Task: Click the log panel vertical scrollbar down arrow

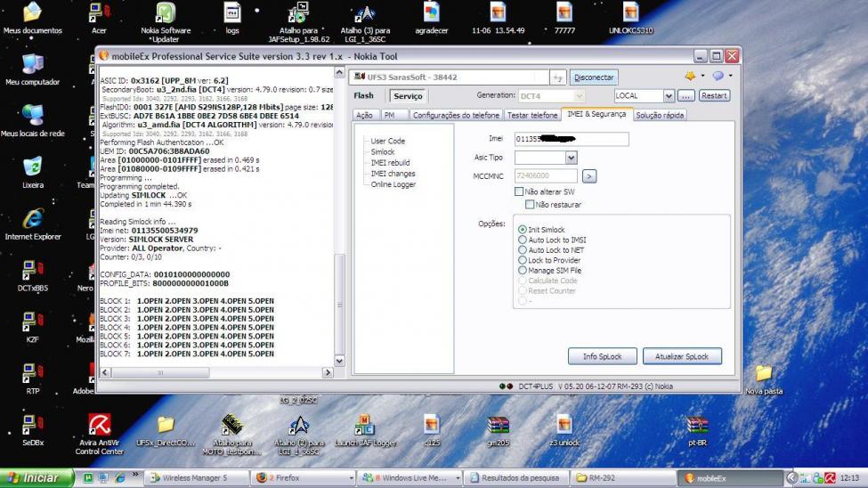Action: [339, 361]
